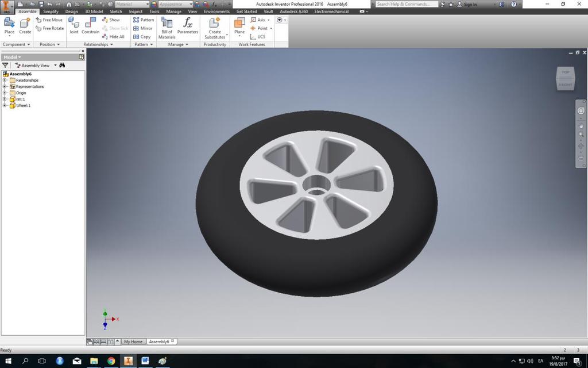The width and height of the screenshot is (588, 368).
Task: Click the Point work feature tool
Action: tap(261, 28)
